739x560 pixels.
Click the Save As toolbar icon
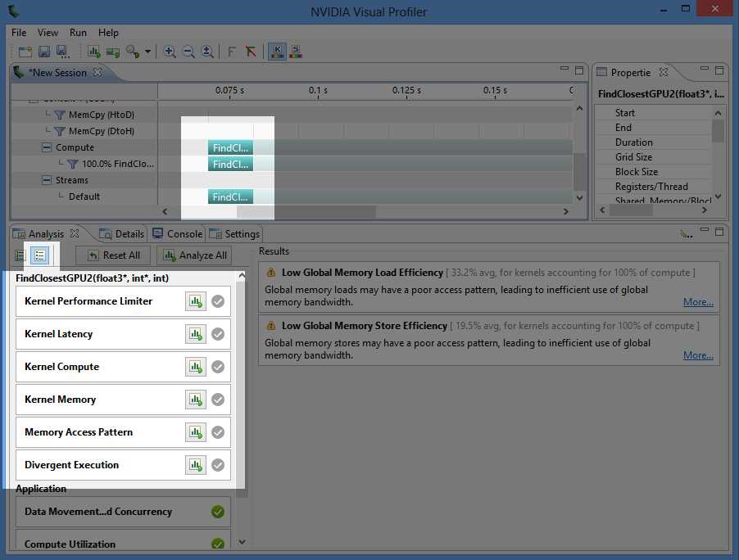[62, 52]
